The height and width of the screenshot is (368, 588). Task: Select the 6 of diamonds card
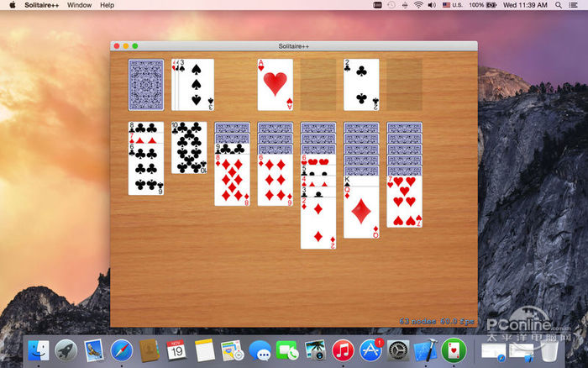276,180
